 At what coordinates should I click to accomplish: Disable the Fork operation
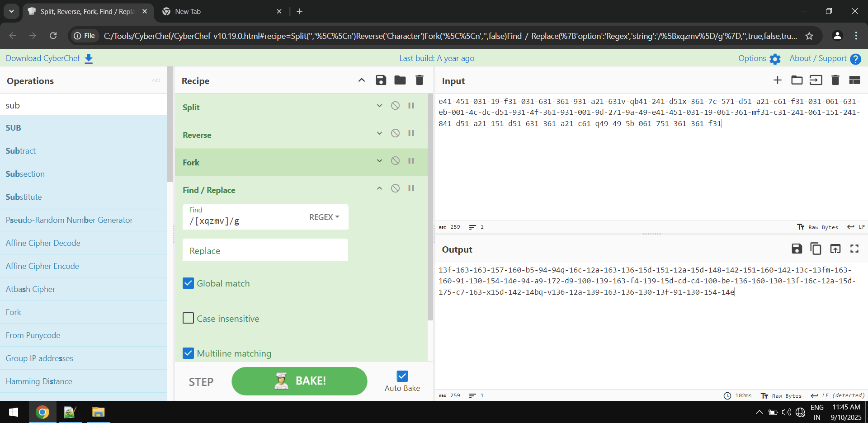point(396,161)
